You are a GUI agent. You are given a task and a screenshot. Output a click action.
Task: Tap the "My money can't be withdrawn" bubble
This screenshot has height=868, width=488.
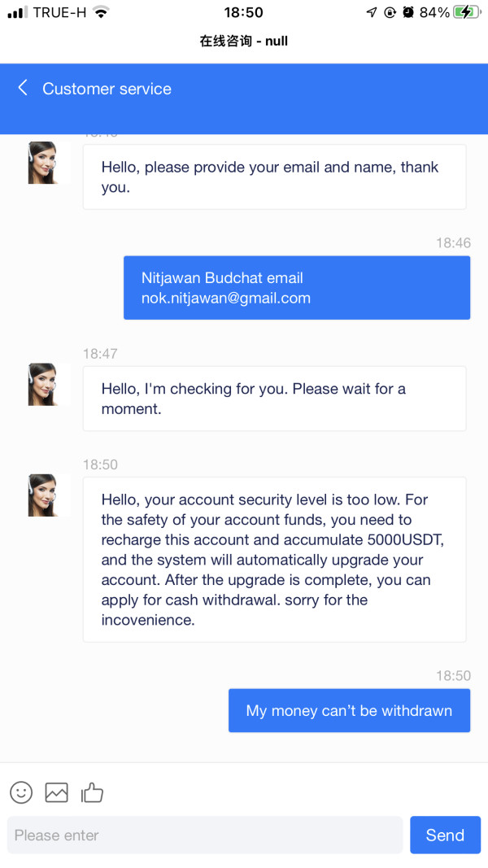click(x=349, y=710)
